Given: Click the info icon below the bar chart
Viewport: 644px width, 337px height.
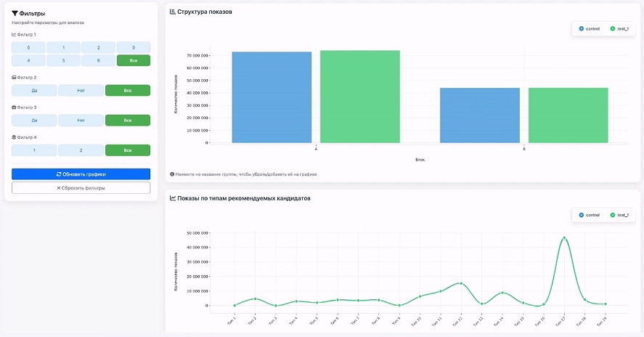Looking at the screenshot, I should (172, 174).
